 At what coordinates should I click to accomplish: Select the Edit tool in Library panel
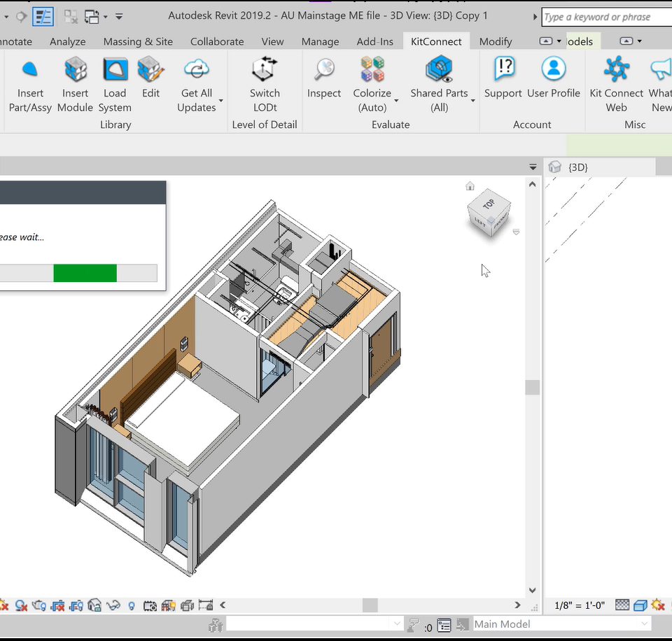tap(150, 77)
